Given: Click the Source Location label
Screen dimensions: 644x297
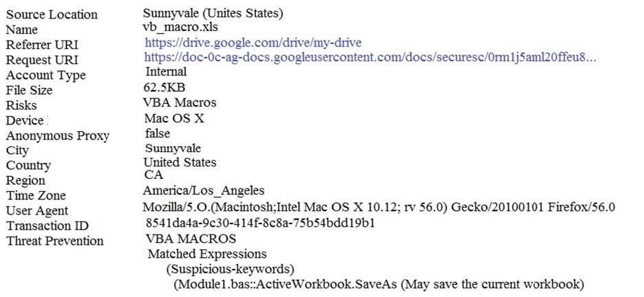Looking at the screenshot, I should pyautogui.click(x=52, y=14).
